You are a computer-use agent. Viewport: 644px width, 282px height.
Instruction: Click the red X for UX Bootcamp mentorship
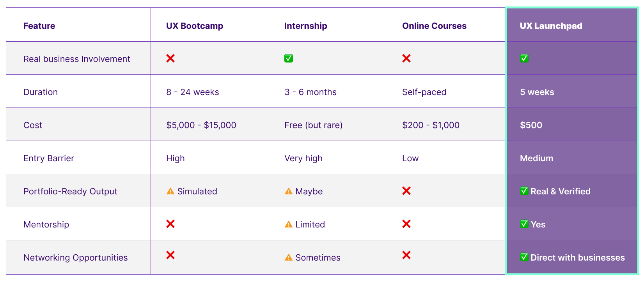tap(170, 224)
